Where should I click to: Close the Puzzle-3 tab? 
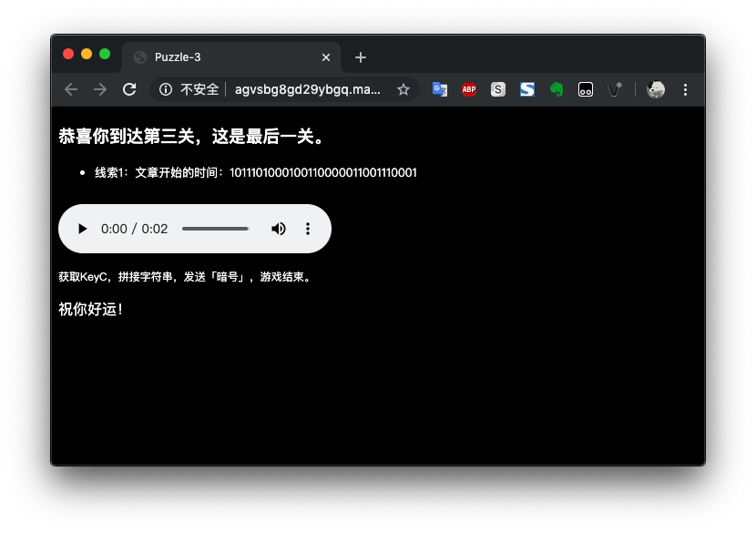pos(326,57)
